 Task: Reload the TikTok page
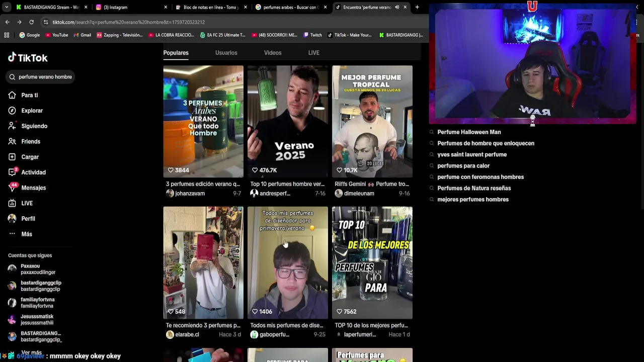pos(31,22)
